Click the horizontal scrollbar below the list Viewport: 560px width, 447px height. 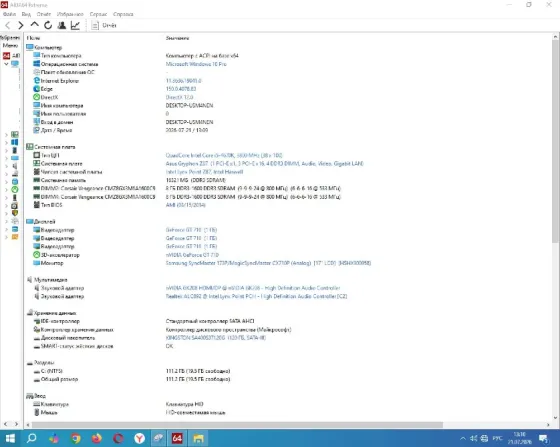click(237, 425)
